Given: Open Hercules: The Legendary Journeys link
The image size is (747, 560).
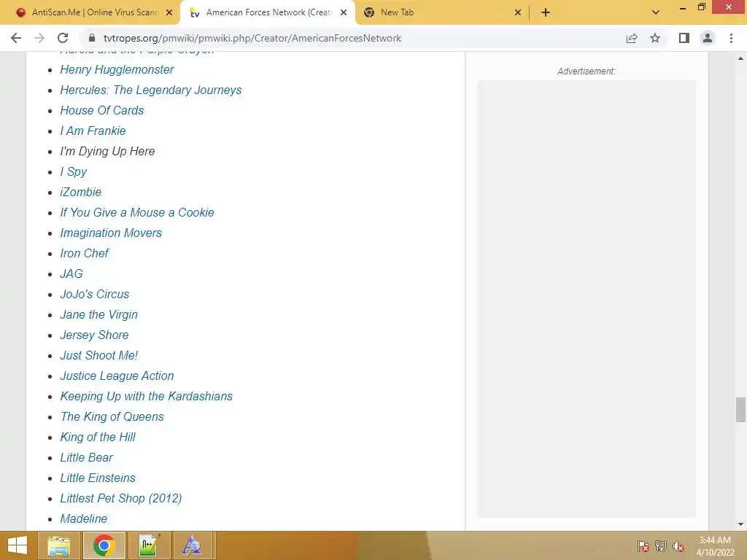Looking at the screenshot, I should pyautogui.click(x=150, y=90).
